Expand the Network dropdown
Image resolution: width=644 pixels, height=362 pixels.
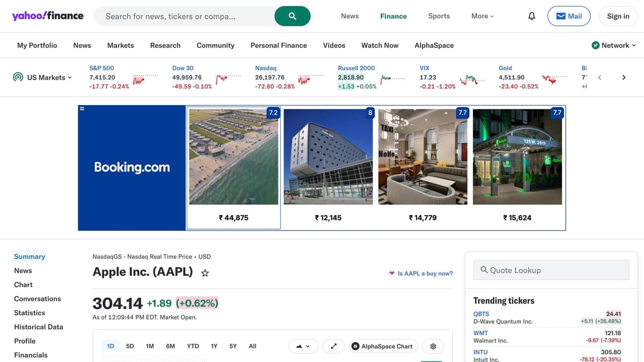pos(613,45)
